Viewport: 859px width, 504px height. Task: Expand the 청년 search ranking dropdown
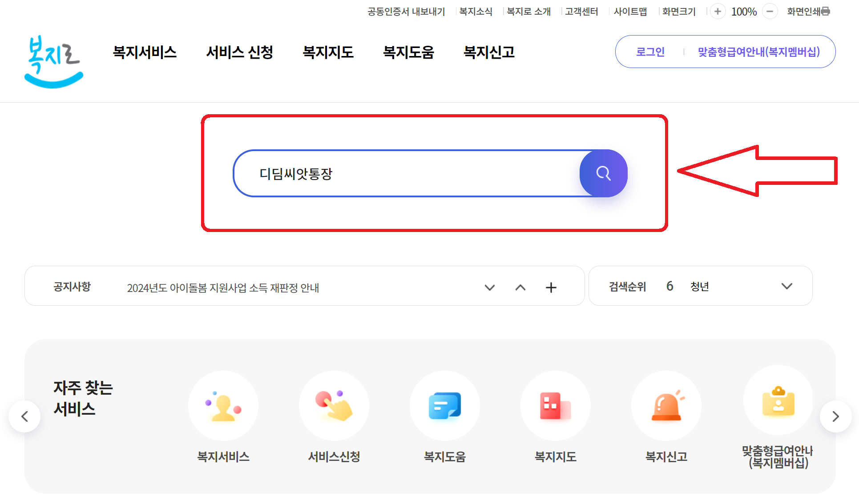786,286
